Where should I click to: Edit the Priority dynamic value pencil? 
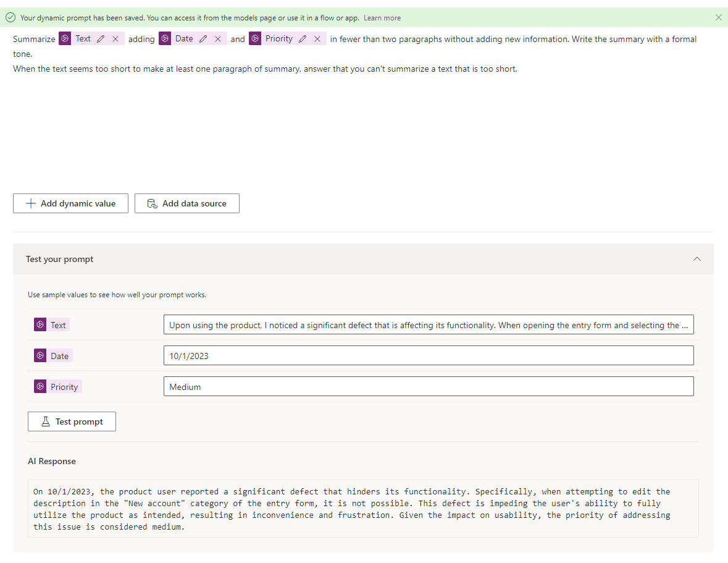[303, 39]
